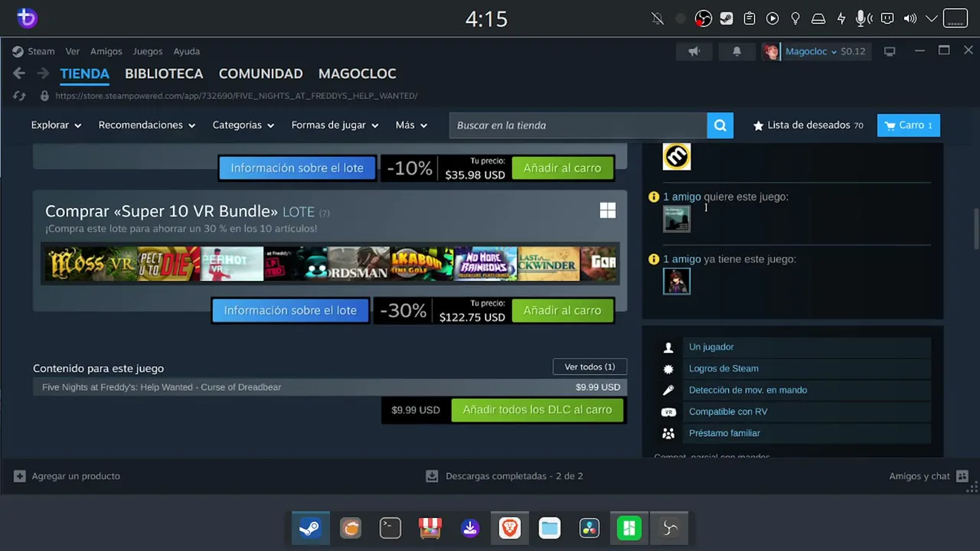Open the Ayuda menu
980x551 pixels.
187,51
